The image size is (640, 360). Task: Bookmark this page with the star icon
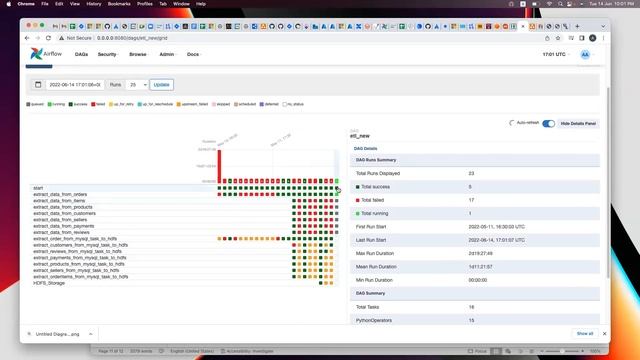[x=558, y=38]
